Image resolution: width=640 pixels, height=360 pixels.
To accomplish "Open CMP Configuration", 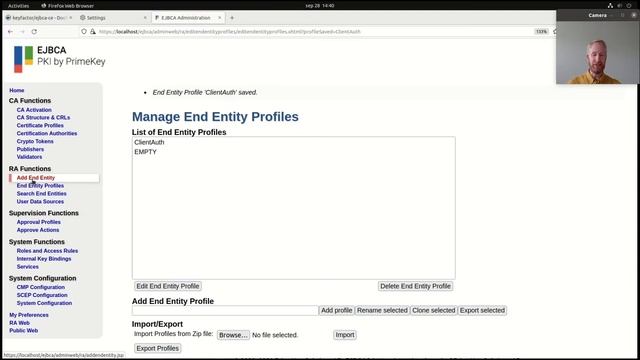I will 40,287.
